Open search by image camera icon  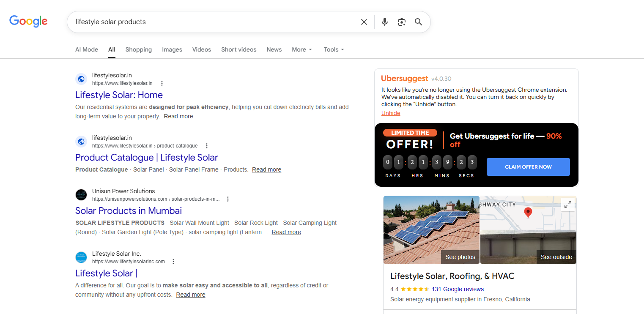(402, 22)
